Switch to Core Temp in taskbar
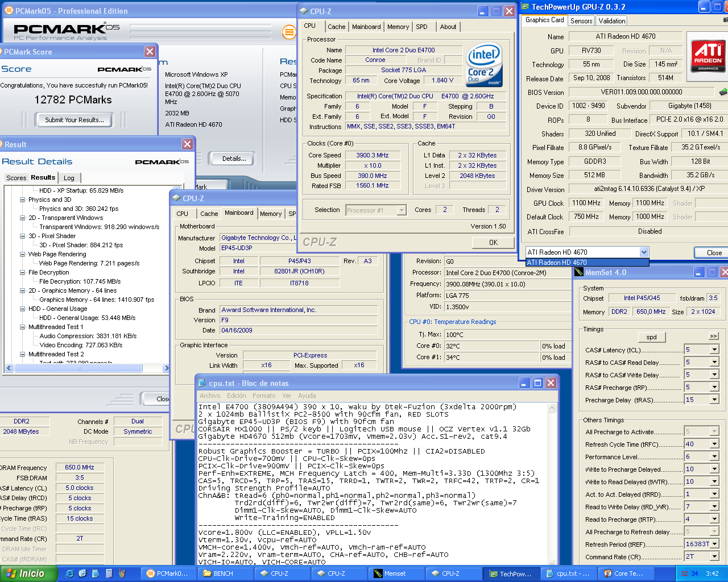 pos(626,573)
